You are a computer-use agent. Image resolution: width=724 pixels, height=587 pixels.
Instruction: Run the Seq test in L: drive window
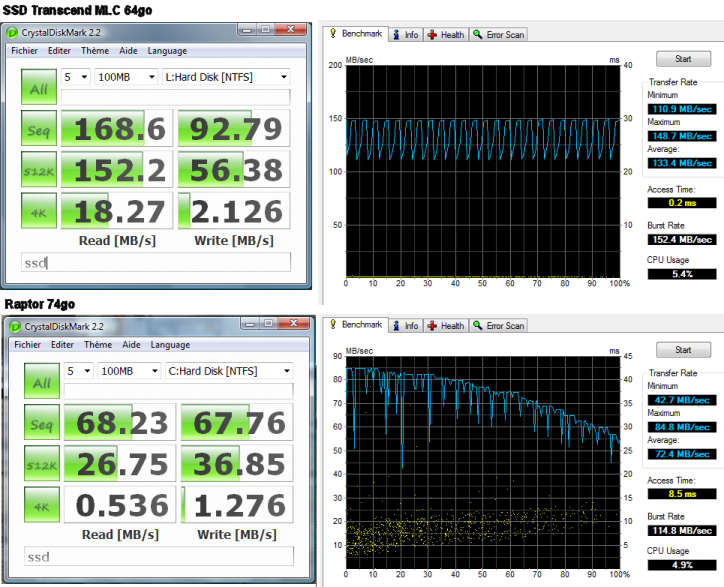click(x=39, y=127)
